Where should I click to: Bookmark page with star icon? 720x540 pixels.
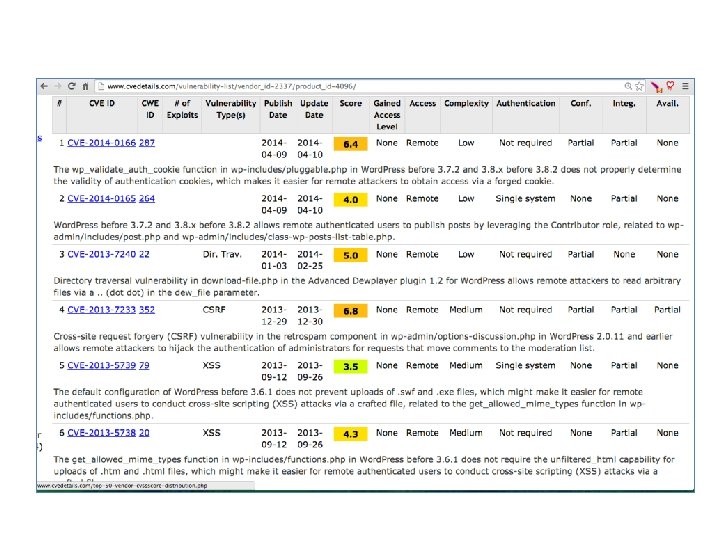(639, 86)
